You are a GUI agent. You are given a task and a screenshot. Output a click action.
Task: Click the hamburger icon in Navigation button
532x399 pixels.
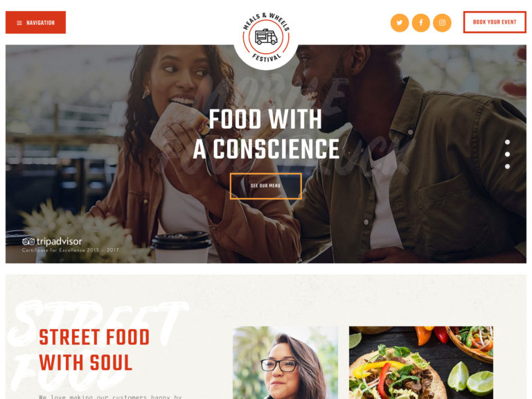click(19, 23)
